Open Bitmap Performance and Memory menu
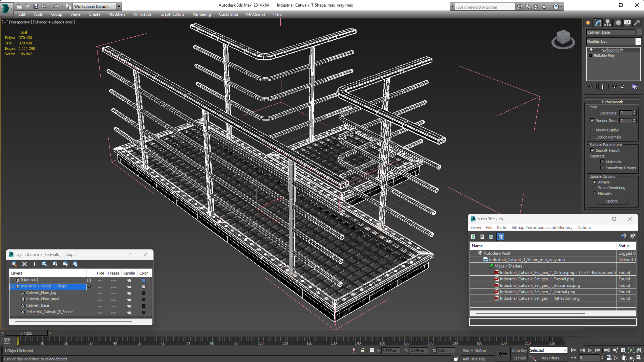The height and width of the screenshot is (362, 644). tap(542, 227)
